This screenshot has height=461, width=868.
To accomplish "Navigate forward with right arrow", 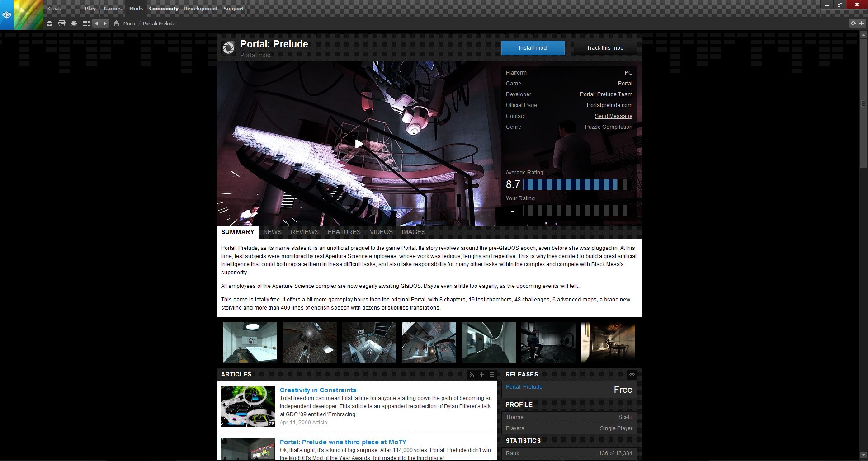I will tap(105, 24).
